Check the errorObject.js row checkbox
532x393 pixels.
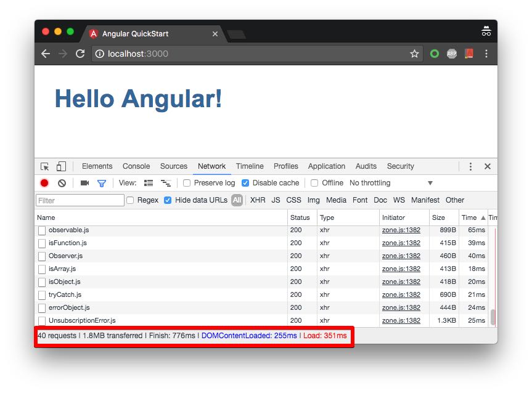[x=42, y=308]
